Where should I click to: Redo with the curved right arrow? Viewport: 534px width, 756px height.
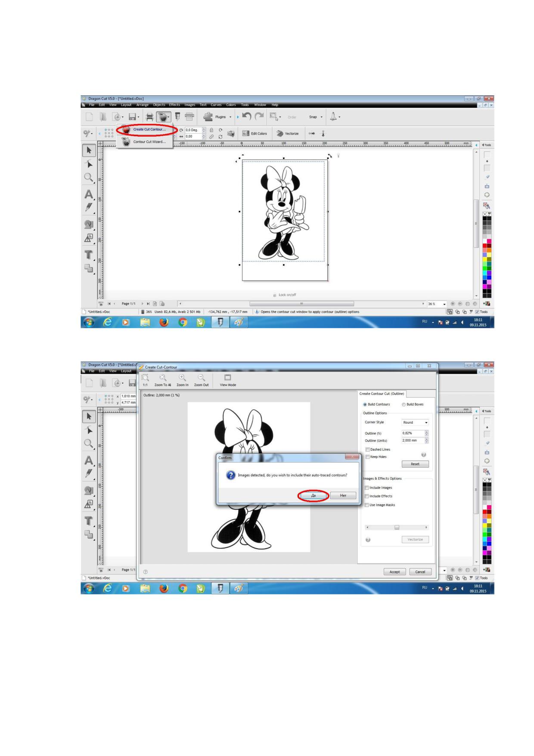click(x=259, y=116)
